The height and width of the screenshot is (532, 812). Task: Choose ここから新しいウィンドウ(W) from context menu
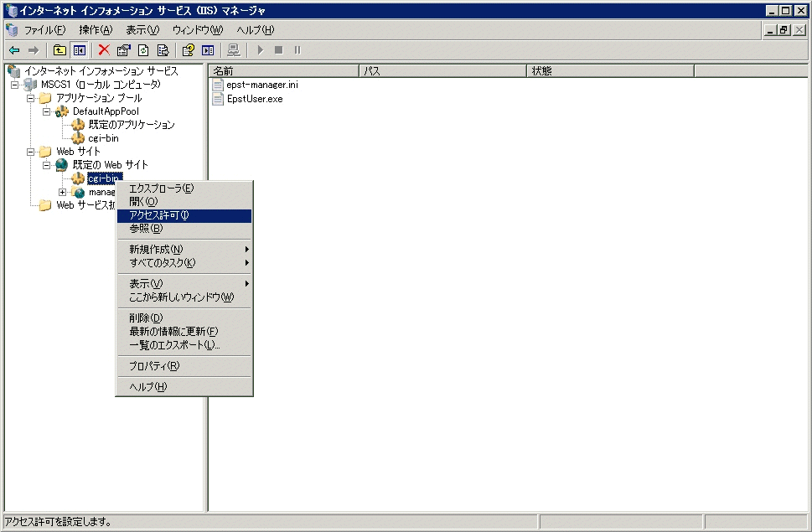[184, 297]
